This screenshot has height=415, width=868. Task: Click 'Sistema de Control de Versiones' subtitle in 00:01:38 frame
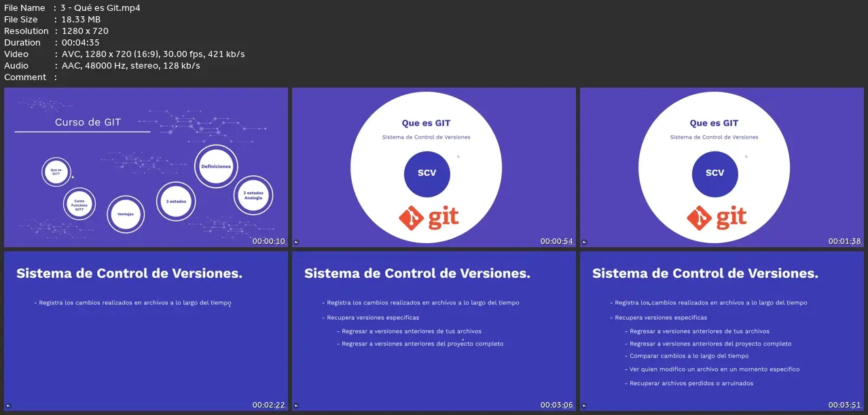pyautogui.click(x=715, y=137)
